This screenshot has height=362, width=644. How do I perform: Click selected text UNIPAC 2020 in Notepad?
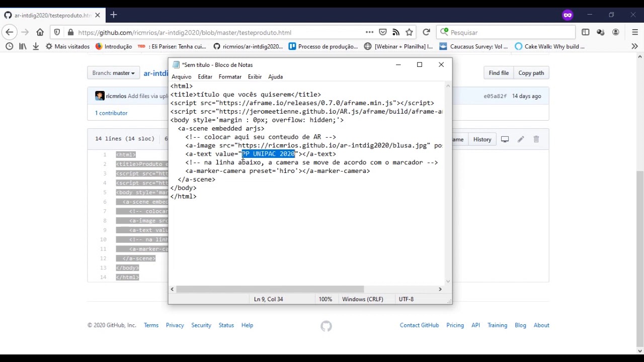[268, 154]
